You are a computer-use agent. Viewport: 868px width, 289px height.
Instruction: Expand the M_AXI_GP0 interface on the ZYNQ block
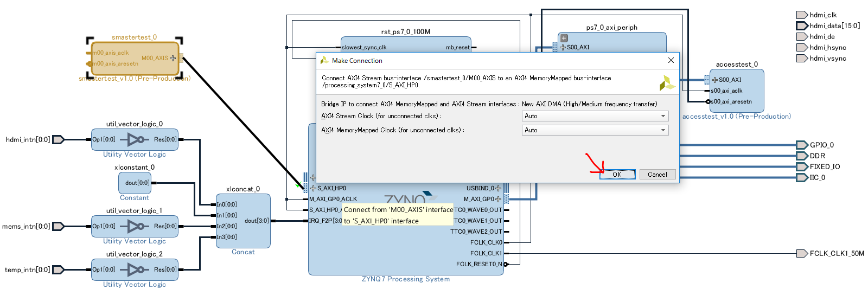point(499,199)
